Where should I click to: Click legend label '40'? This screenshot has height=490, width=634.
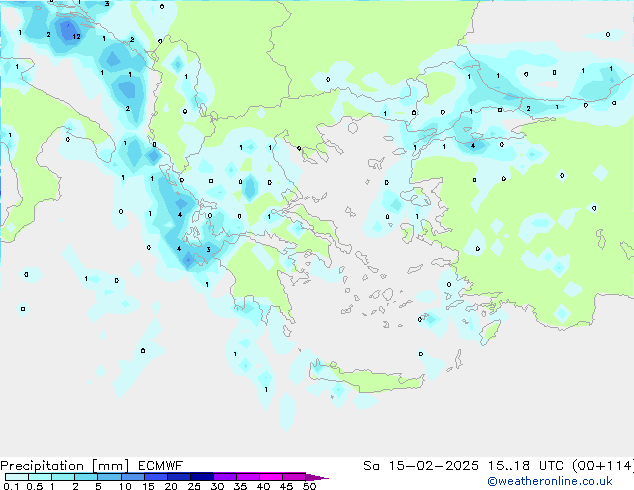(263, 486)
